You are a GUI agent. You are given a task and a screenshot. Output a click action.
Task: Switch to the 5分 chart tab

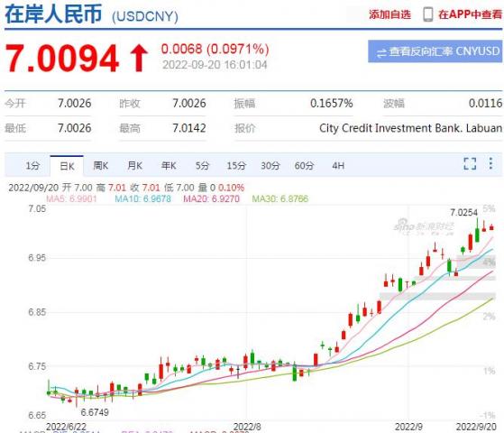(202, 166)
